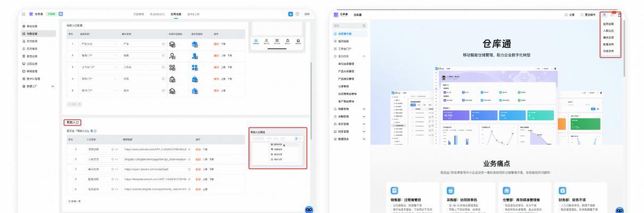Tap last icon in phone nav preview
This screenshot has width=644, height=213.
coord(298,40)
